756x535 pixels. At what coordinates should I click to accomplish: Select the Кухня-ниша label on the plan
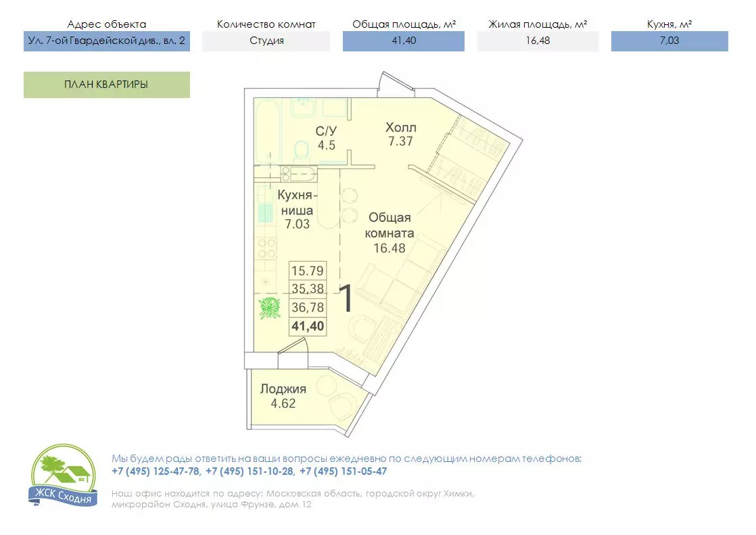click(x=297, y=203)
